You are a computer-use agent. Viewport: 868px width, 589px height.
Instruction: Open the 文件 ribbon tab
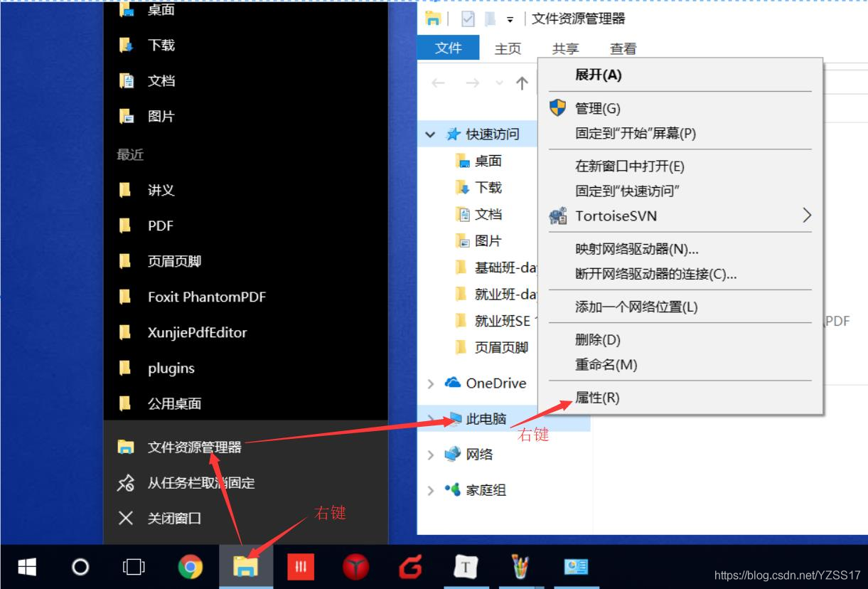click(449, 48)
